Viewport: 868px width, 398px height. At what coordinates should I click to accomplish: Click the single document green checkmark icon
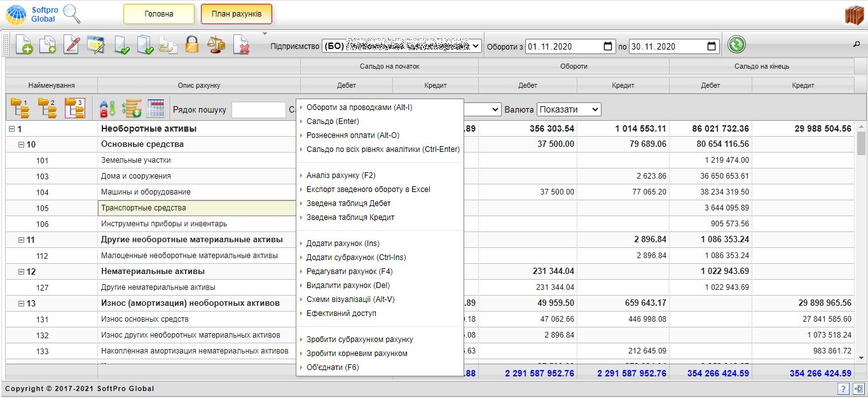121,45
